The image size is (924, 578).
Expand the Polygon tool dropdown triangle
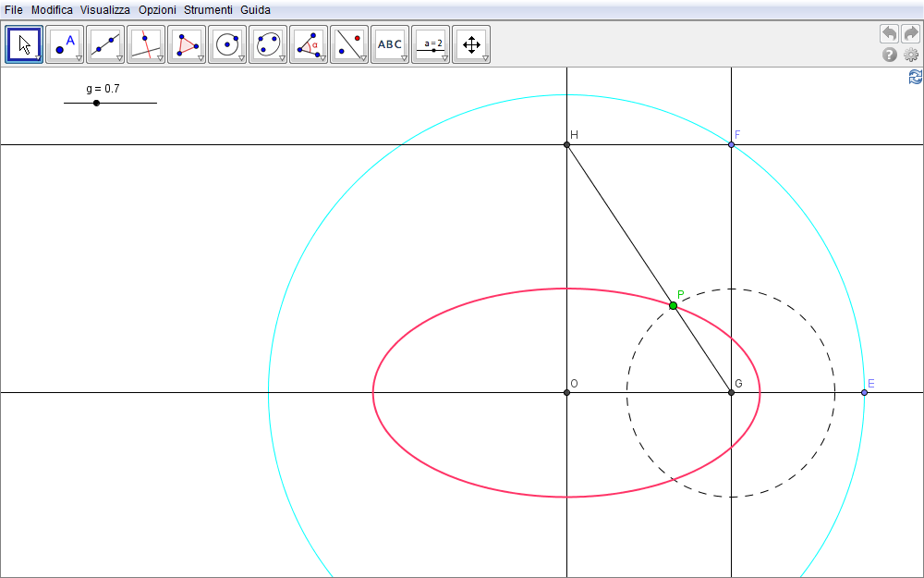[201, 58]
